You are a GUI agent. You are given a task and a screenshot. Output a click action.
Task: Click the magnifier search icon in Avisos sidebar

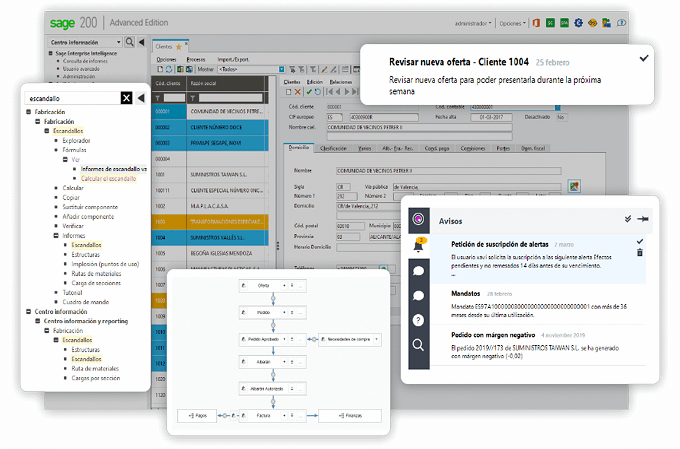(418, 345)
